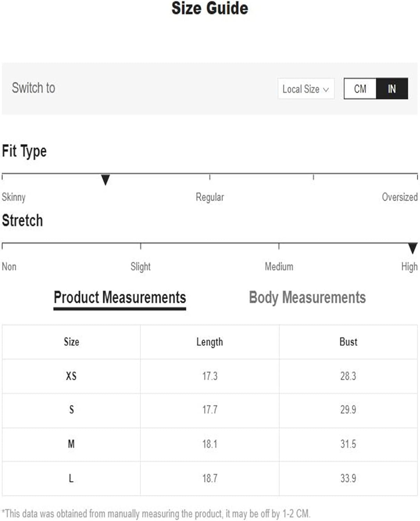
Task: Select the Regular fit label
Action: (x=210, y=197)
